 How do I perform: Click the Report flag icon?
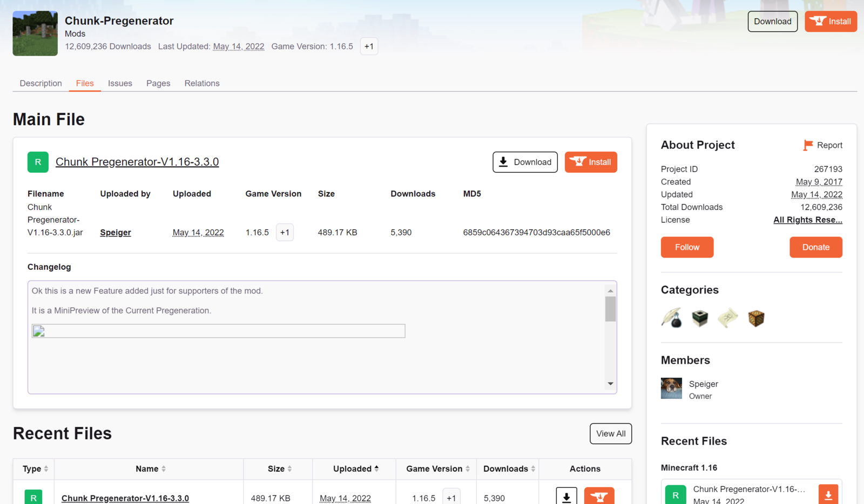[x=808, y=145]
